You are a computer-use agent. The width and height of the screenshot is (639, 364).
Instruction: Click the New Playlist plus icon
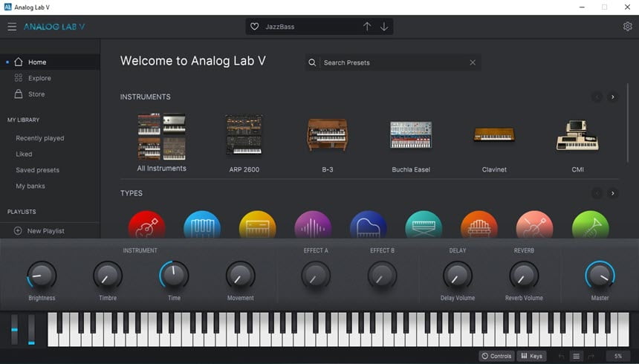point(18,231)
